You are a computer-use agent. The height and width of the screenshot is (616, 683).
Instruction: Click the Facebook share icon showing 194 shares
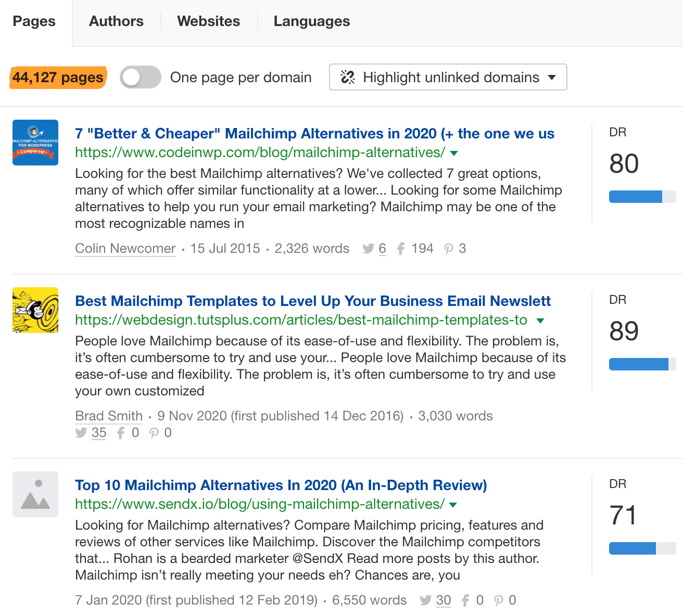(400, 249)
